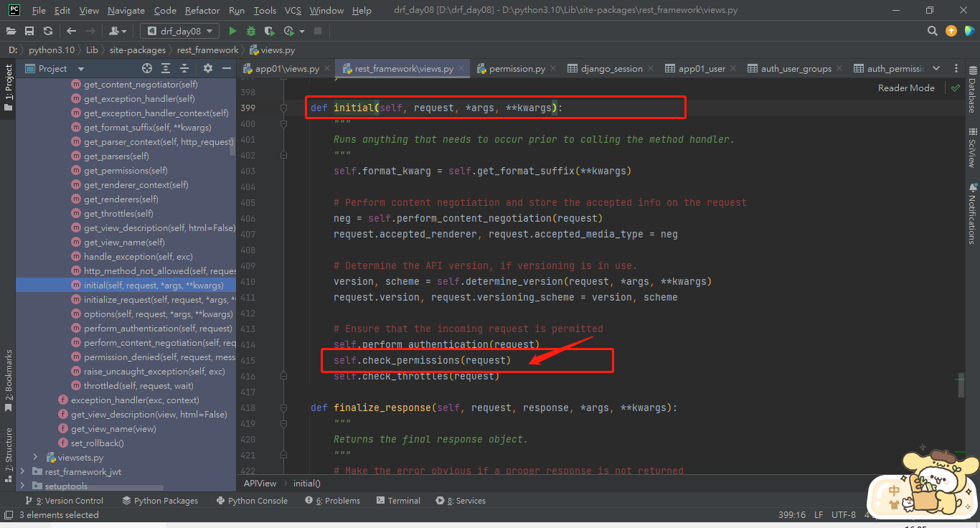
Task: Close the permission.py tab
Action: pos(553,69)
